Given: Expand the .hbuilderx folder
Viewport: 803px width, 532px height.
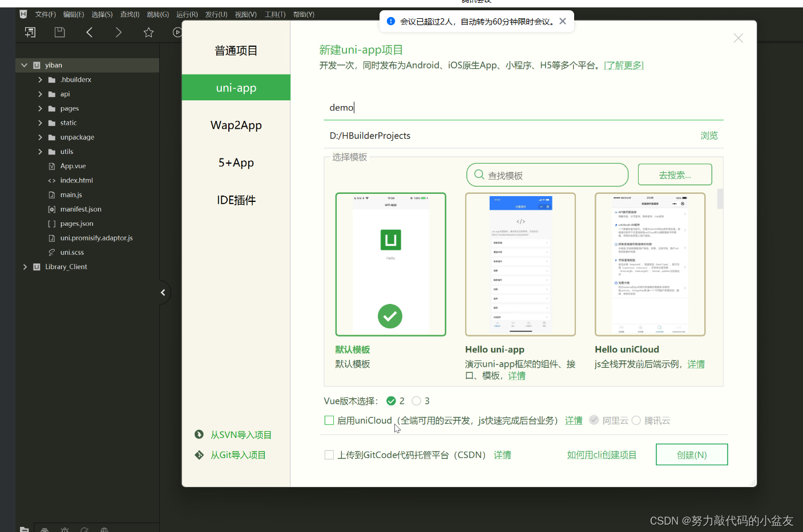Looking at the screenshot, I should click(x=40, y=80).
